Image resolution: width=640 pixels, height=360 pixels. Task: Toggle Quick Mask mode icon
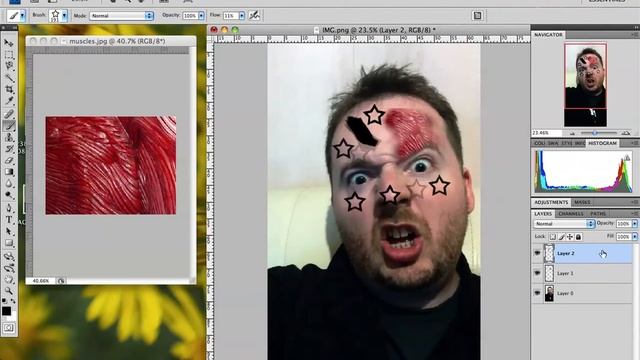(9, 328)
